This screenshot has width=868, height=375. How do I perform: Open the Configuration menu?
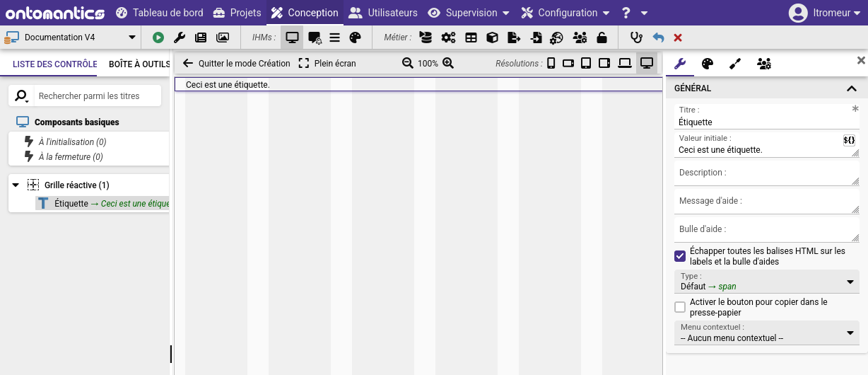click(565, 13)
